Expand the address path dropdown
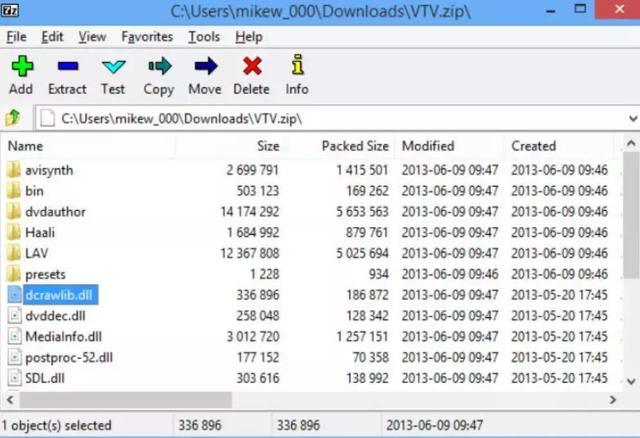This screenshot has height=438, width=640. pos(633,118)
